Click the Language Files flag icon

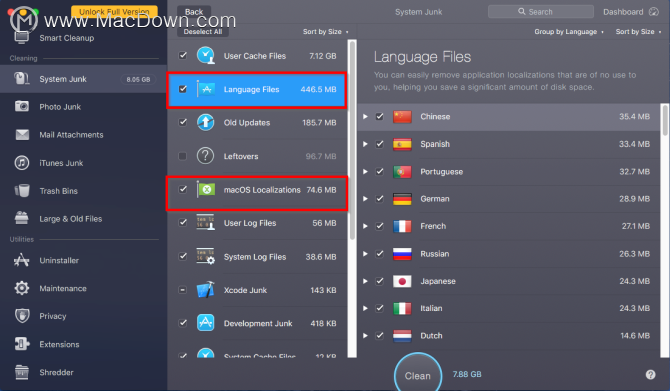tap(206, 89)
